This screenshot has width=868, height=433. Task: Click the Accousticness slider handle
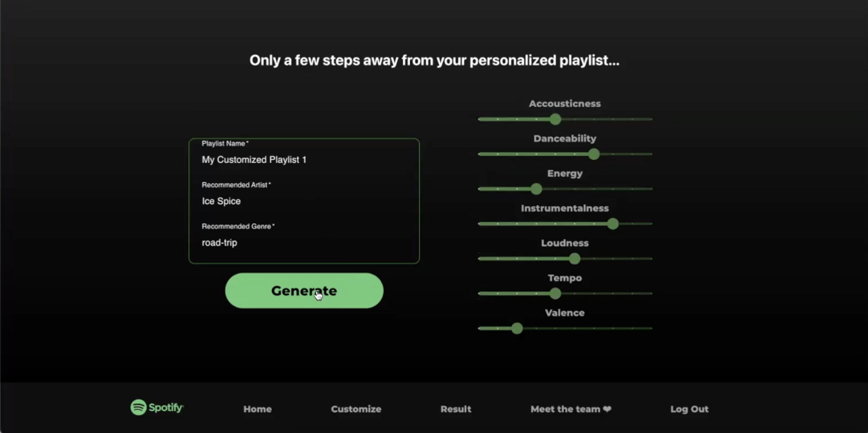pos(555,119)
